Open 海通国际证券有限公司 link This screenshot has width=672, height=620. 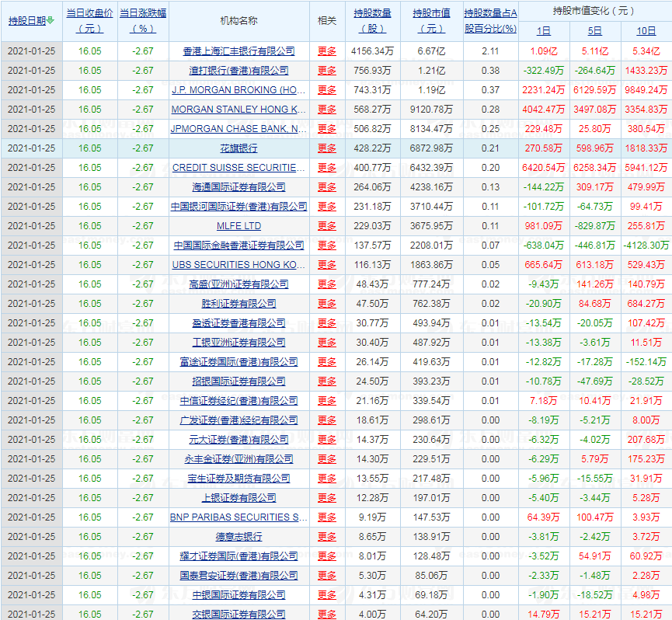239,187
